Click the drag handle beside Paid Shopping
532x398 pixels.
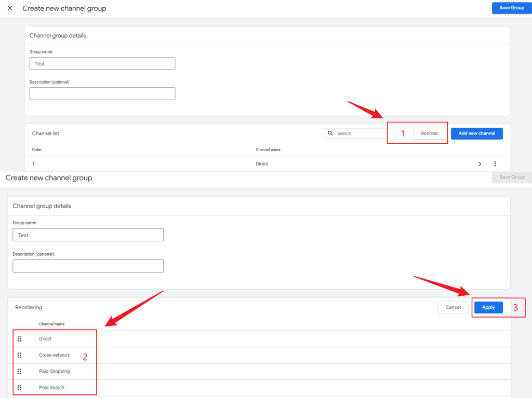coord(19,371)
